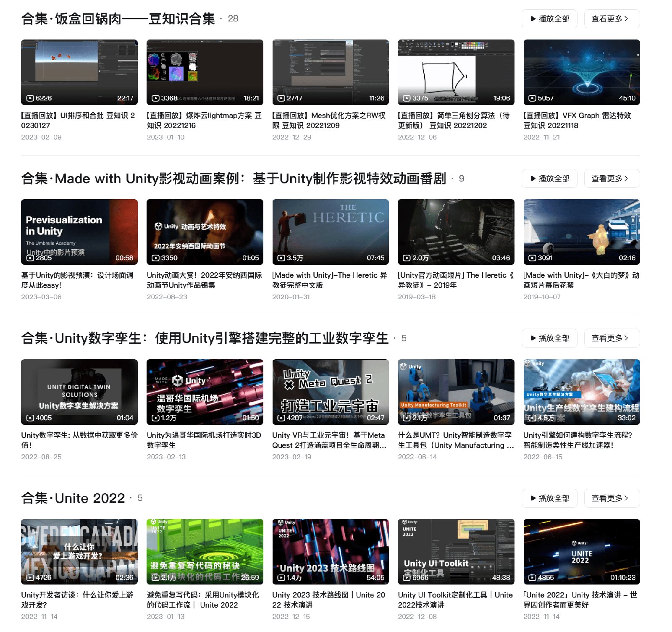
Task: Click the 6226 play count icon
Action: click(30, 98)
